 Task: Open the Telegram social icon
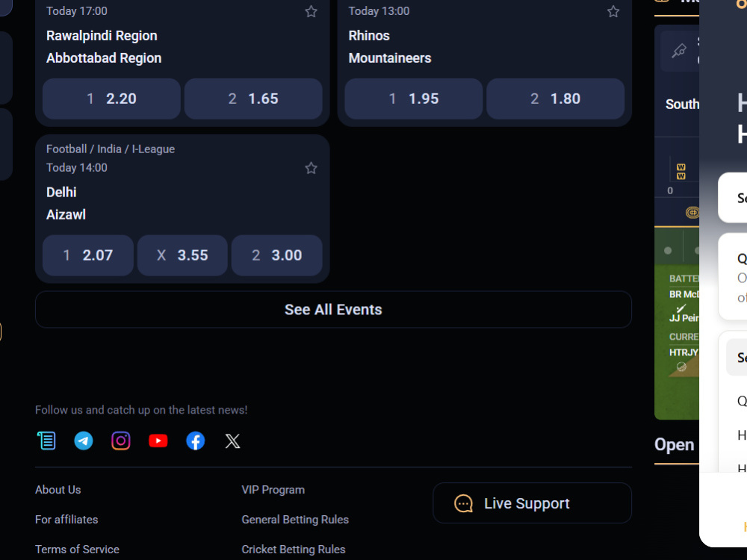(84, 441)
